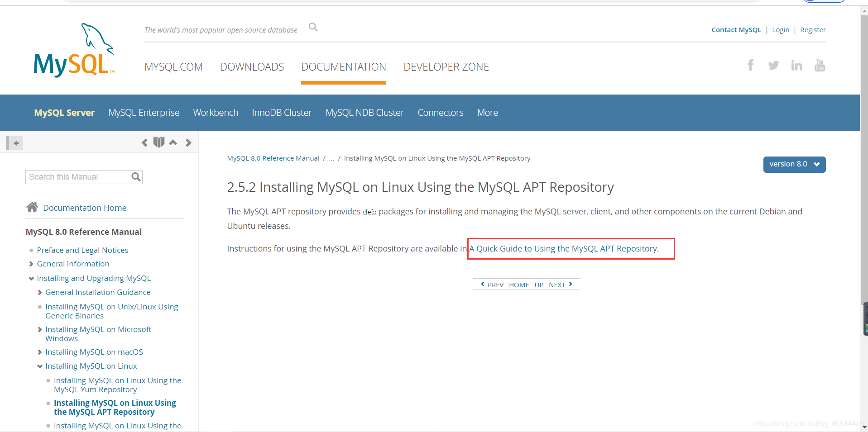The image size is (868, 432).
Task: Expand the General Installation Guidance node
Action: click(40, 293)
